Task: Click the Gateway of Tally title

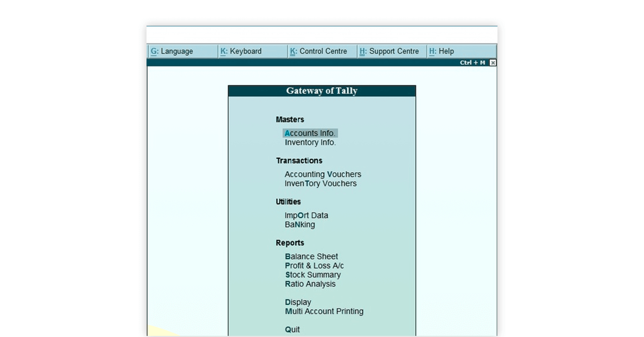Action: tap(322, 91)
